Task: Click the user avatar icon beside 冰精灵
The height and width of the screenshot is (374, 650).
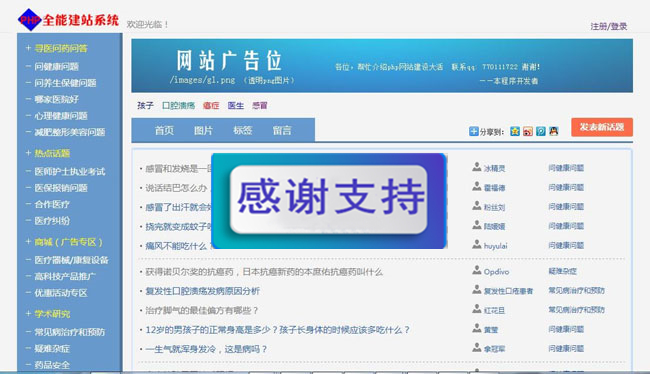Action: coord(477,167)
